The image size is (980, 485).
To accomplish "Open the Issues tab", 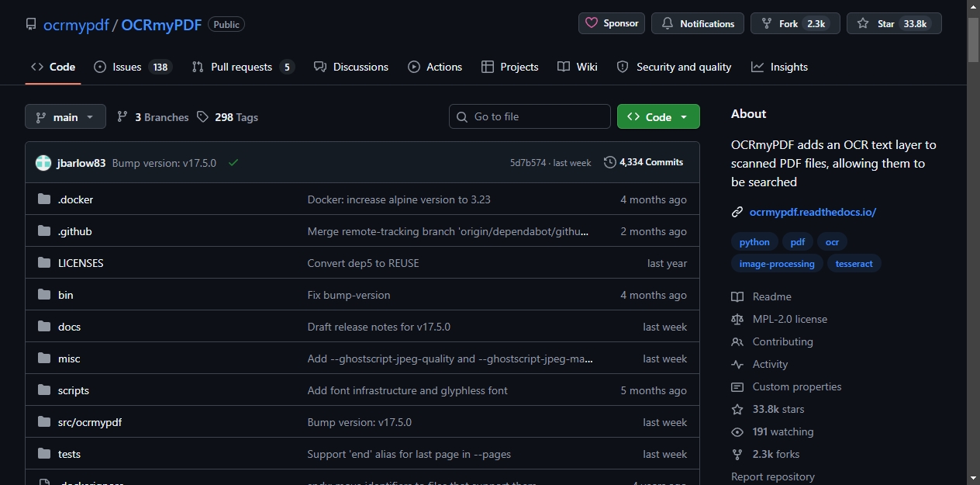I will click(x=133, y=67).
